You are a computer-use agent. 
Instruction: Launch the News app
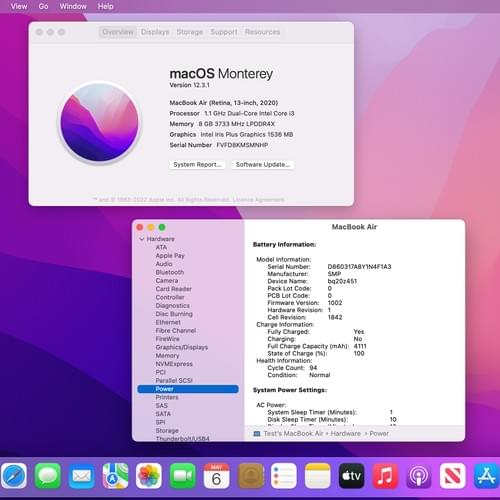(453, 476)
